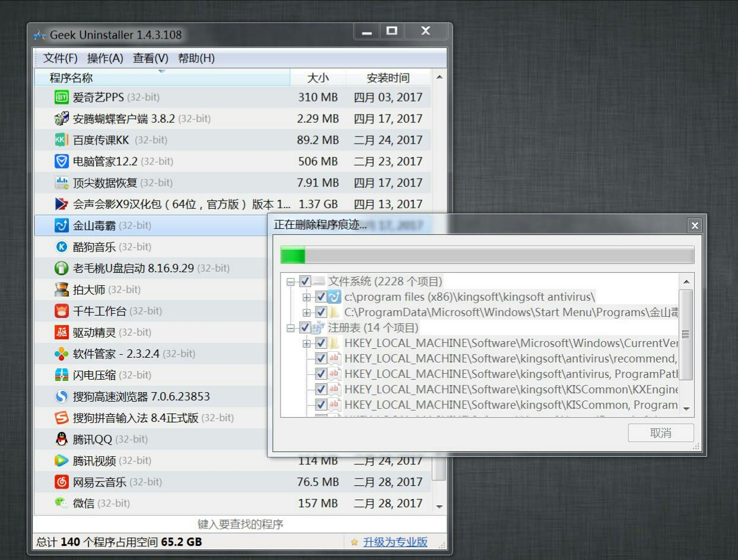Screen dimensions: 738x560
Task: Click the Geek Uninstaller title bar icon
Action: pos(40,36)
